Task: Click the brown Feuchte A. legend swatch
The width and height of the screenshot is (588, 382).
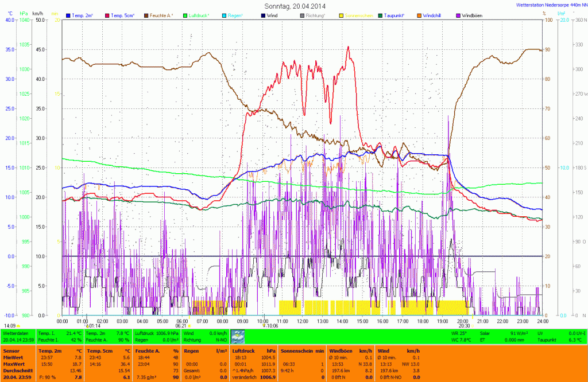Action: pos(146,15)
